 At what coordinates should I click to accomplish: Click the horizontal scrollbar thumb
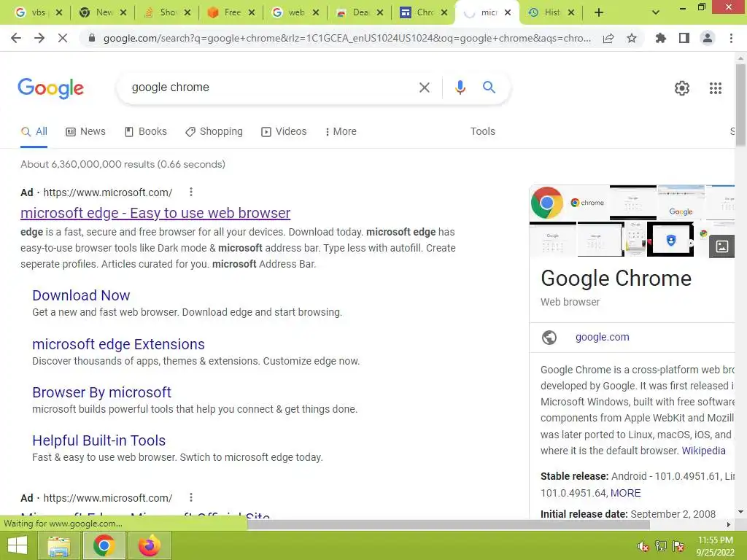click(449, 524)
